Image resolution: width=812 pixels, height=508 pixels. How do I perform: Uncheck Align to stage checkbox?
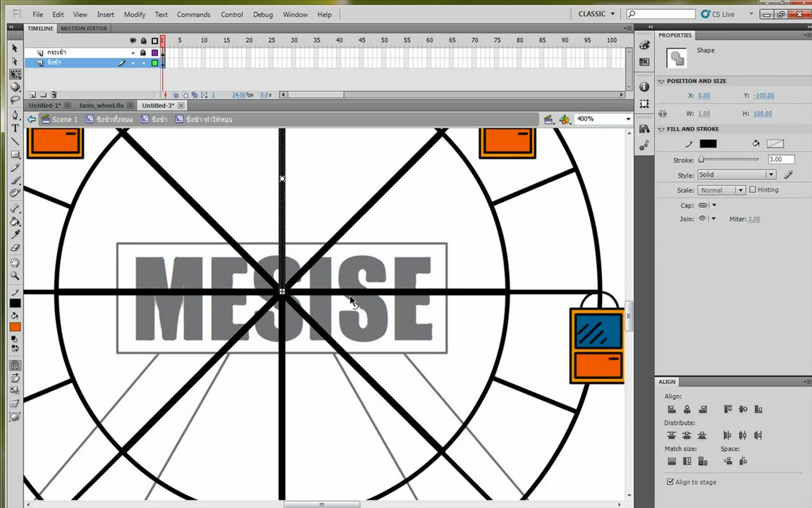[670, 482]
